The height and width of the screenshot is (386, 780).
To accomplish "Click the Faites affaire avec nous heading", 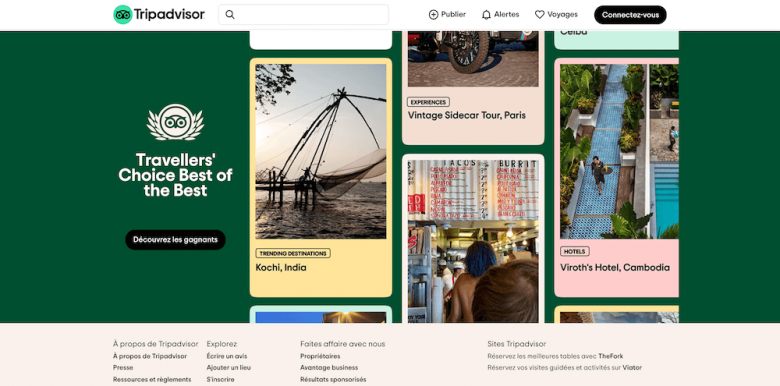I will point(342,344).
